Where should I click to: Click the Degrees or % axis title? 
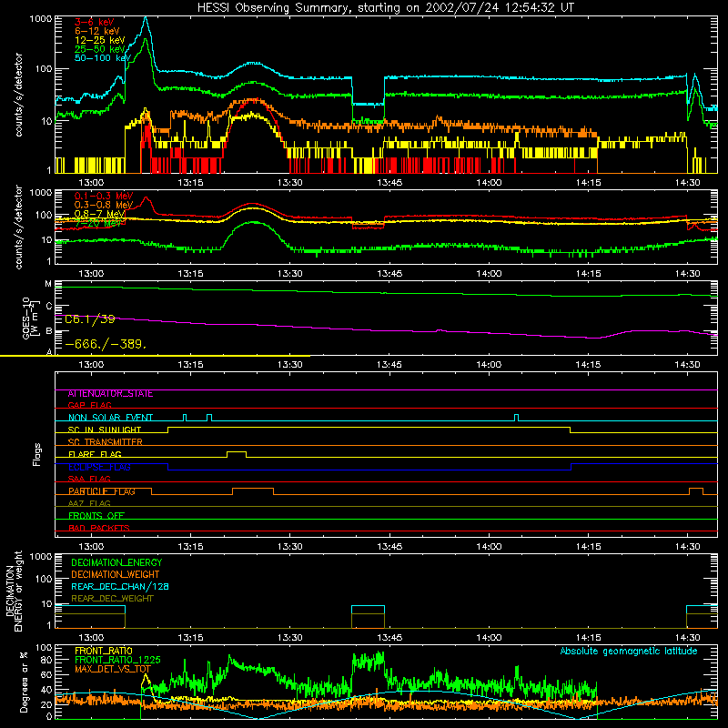pyautogui.click(x=24, y=682)
